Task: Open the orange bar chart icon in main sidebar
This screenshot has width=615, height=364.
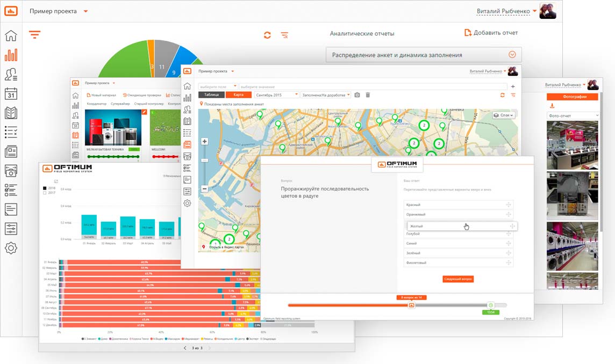Action: [11, 55]
